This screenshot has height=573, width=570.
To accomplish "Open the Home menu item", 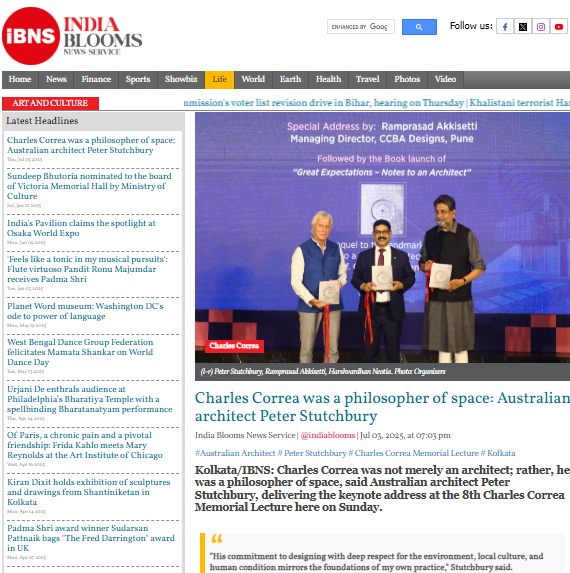I will (20, 79).
